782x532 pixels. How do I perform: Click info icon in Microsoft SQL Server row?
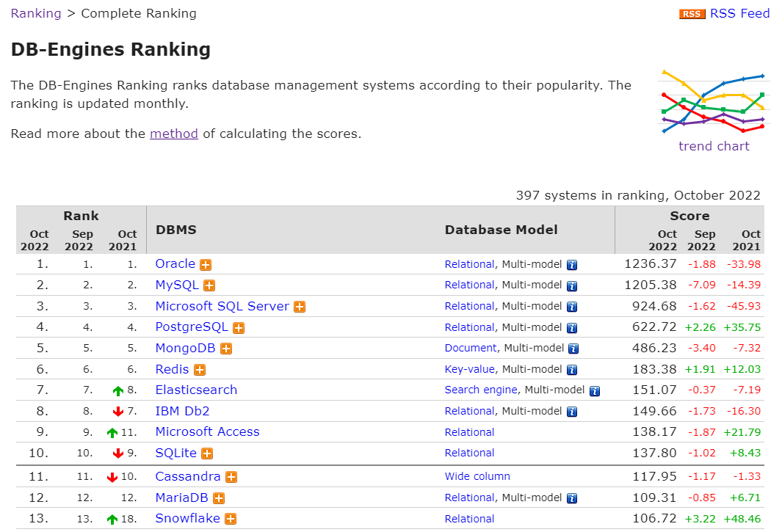(x=572, y=307)
